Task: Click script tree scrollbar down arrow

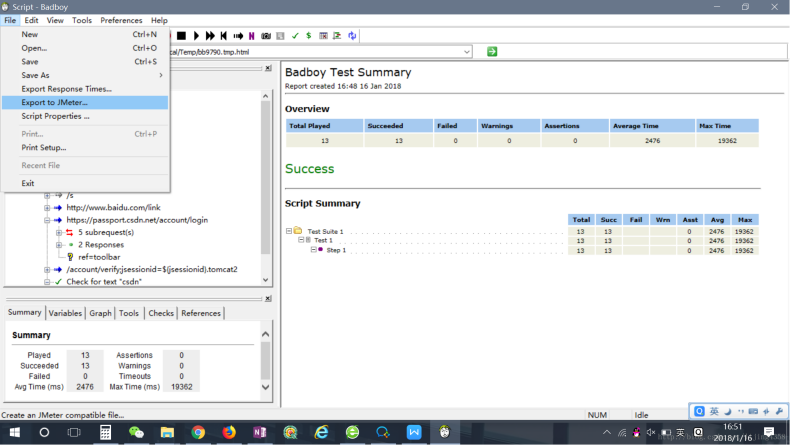Action: tap(266, 280)
